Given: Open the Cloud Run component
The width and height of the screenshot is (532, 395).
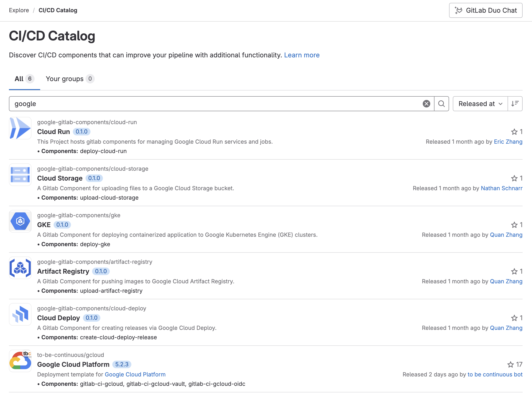Looking at the screenshot, I should tap(54, 132).
